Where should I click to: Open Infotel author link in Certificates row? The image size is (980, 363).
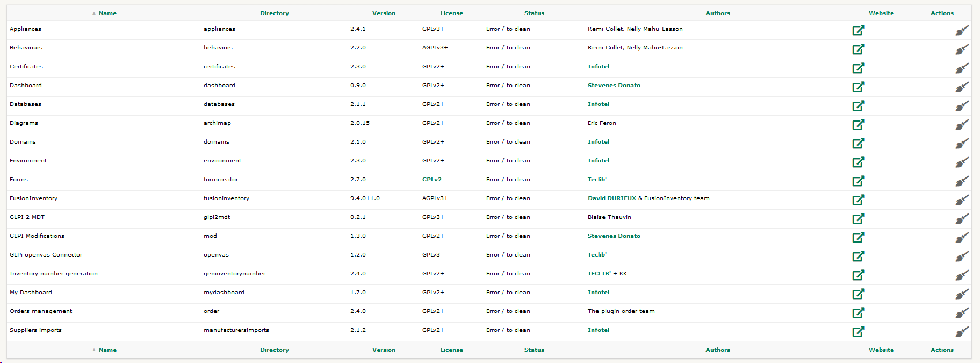[599, 67]
